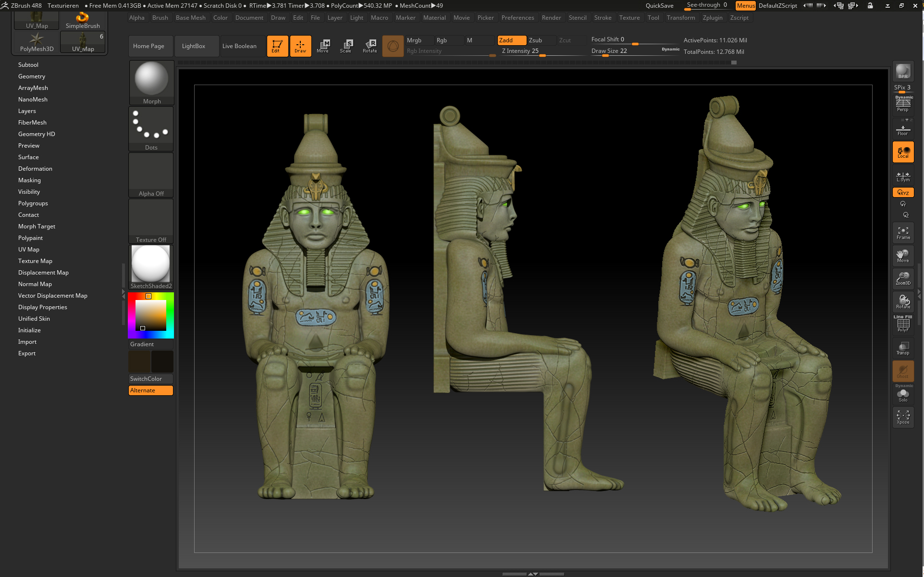Open the Render menu
Image resolution: width=924 pixels, height=577 pixels.
tap(551, 18)
